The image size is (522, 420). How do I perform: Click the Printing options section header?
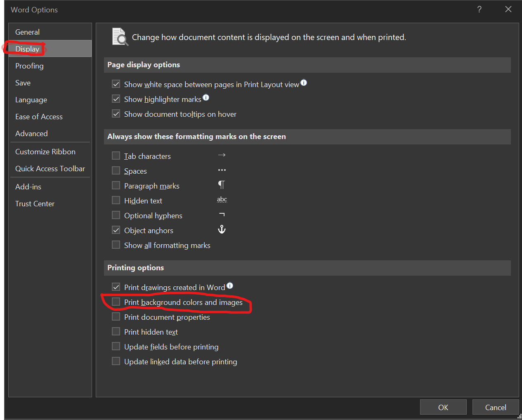click(307, 268)
